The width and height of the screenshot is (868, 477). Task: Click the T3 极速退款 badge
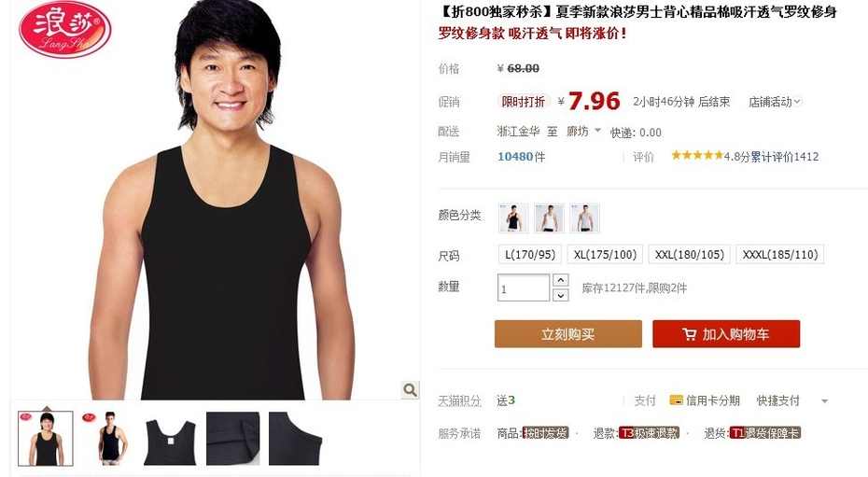649,433
